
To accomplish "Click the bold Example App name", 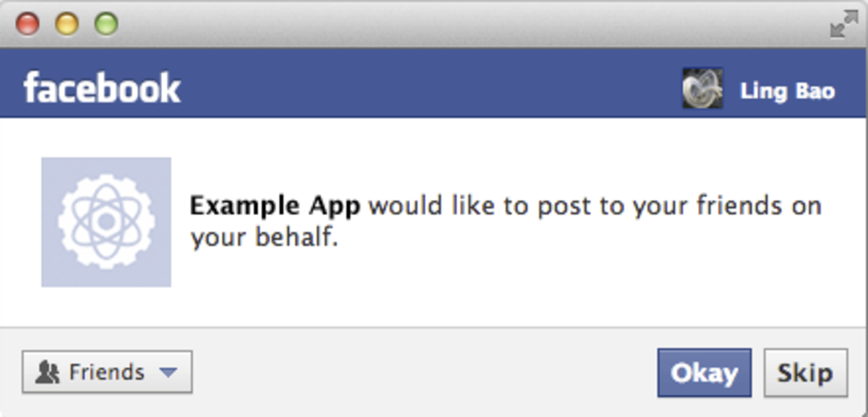I will click(275, 207).
